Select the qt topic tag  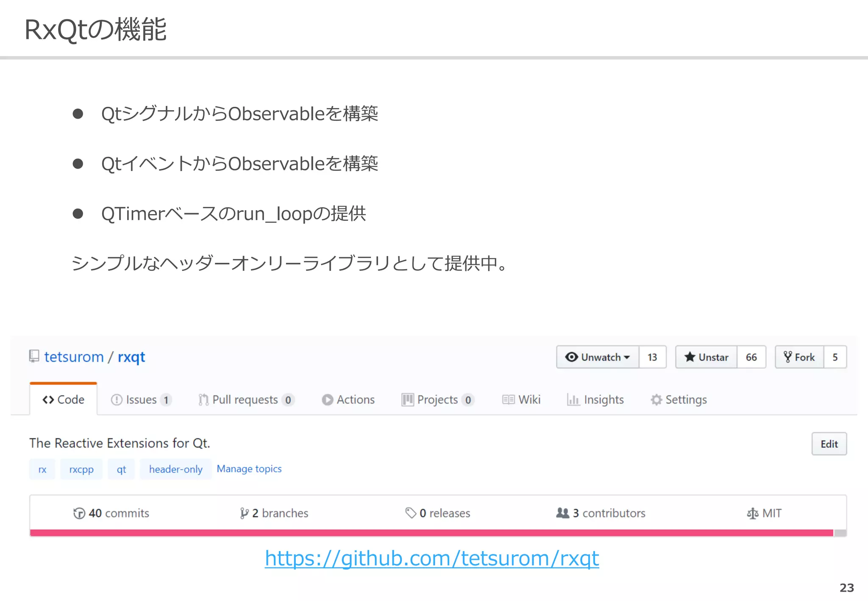[121, 469]
